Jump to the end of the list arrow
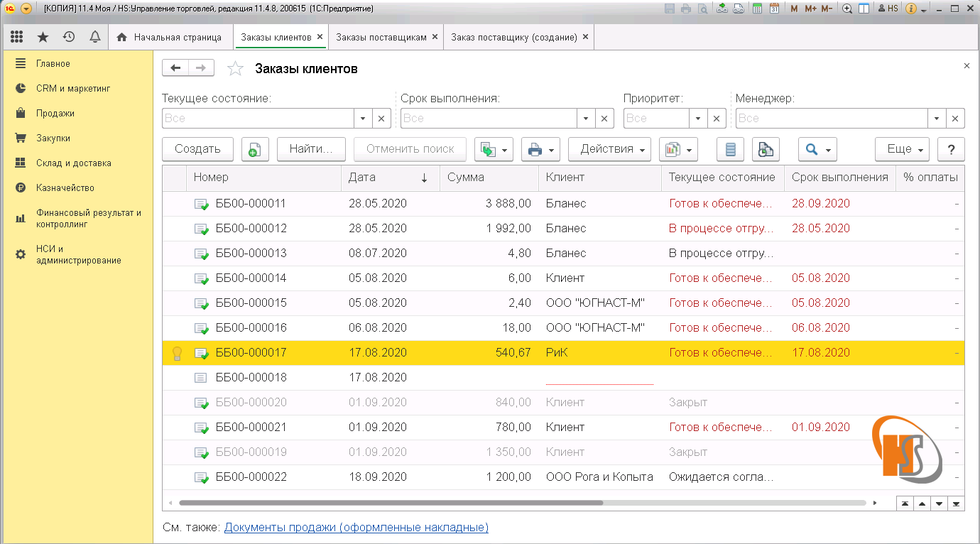 [956, 504]
